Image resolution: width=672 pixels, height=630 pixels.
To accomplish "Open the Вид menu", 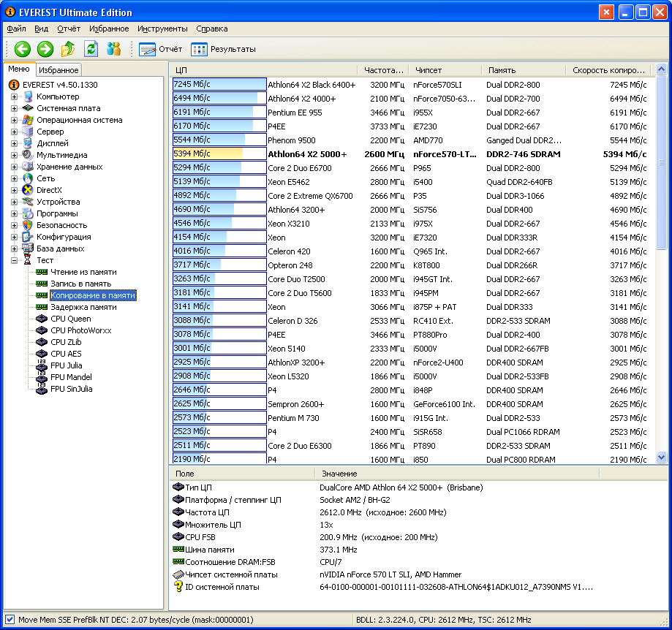I will 41,29.
